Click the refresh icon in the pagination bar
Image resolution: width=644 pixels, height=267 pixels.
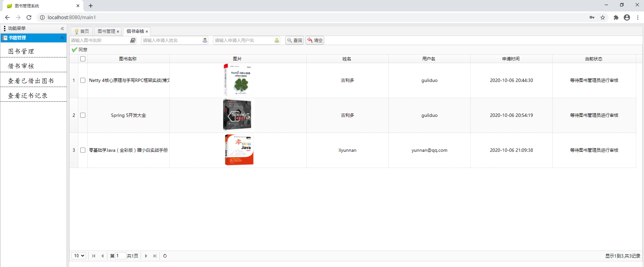coord(165,256)
